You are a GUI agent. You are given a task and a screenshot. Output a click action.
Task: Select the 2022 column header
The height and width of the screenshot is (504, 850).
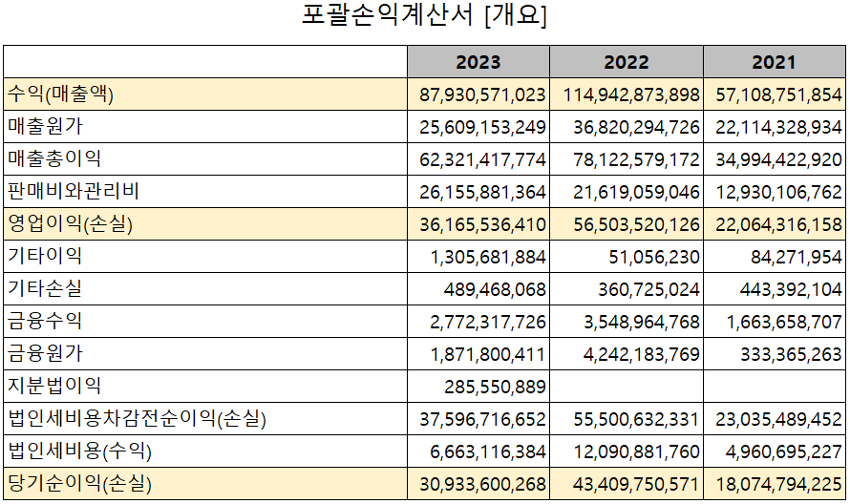coord(627,62)
